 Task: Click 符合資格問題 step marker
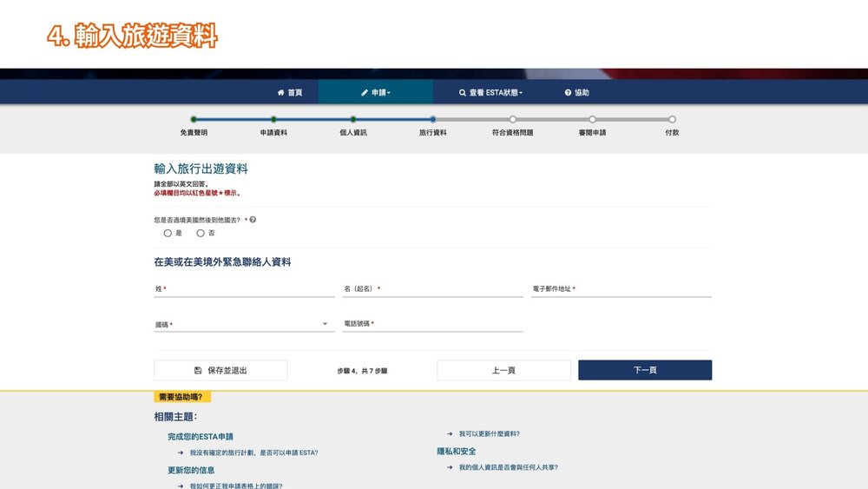[x=513, y=119]
